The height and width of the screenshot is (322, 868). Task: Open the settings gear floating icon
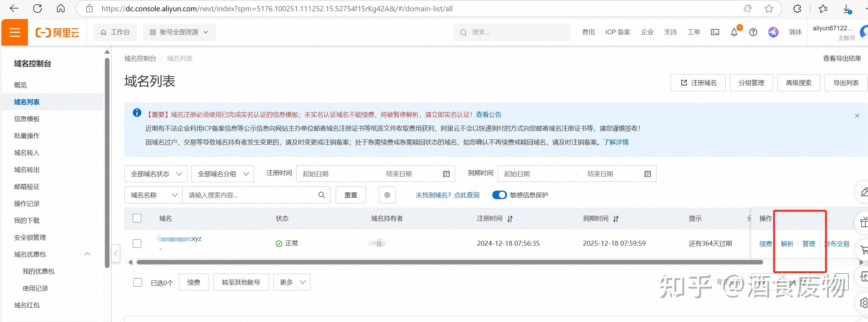click(x=864, y=302)
